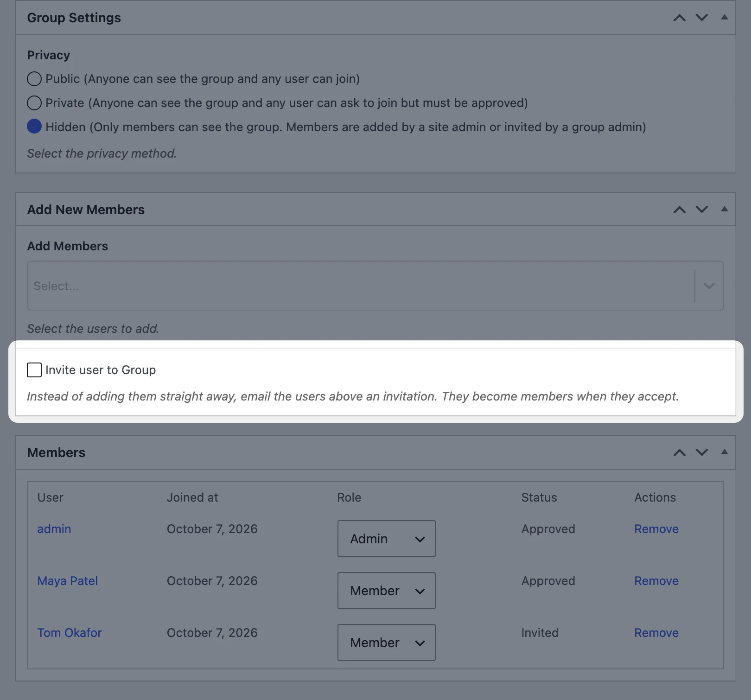This screenshot has height=700, width=751.
Task: Move Add New Members panel down
Action: [x=702, y=210]
